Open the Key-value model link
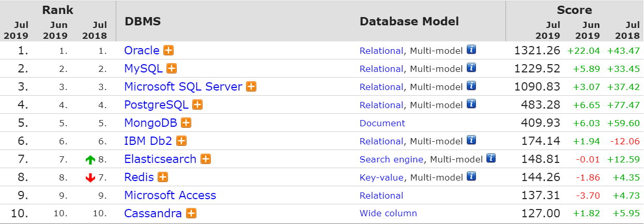Viewport: 644px width, 224px height. click(381, 177)
